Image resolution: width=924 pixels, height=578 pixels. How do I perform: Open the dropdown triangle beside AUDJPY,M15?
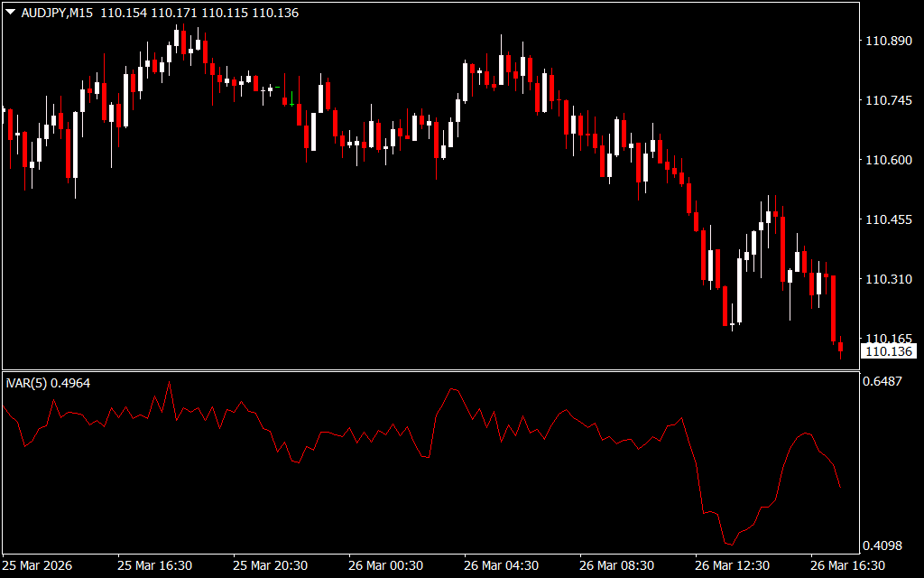point(10,14)
